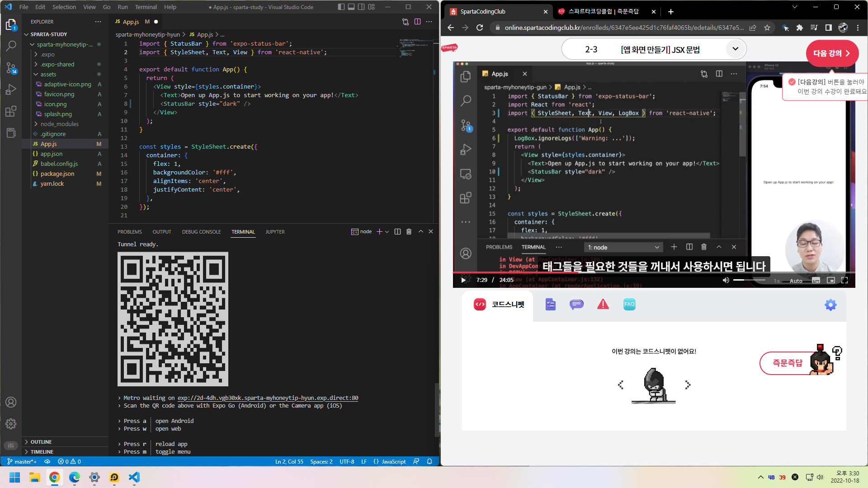Open the Chrome extensions puzzle icon

coord(800,28)
